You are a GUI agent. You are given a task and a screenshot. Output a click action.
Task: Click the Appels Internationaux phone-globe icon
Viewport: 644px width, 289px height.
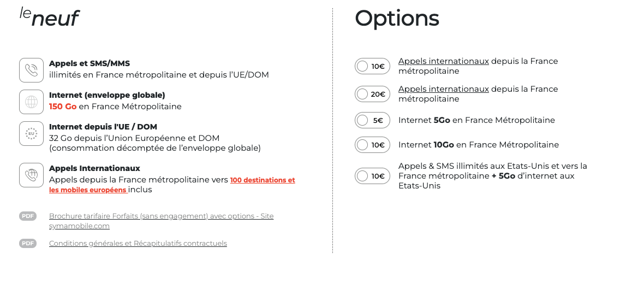(x=31, y=175)
